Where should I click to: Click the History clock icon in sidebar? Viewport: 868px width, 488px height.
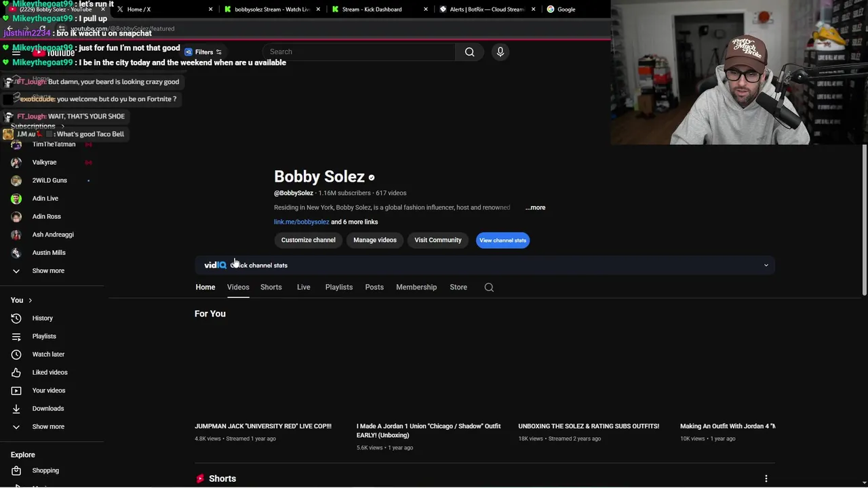point(16,318)
